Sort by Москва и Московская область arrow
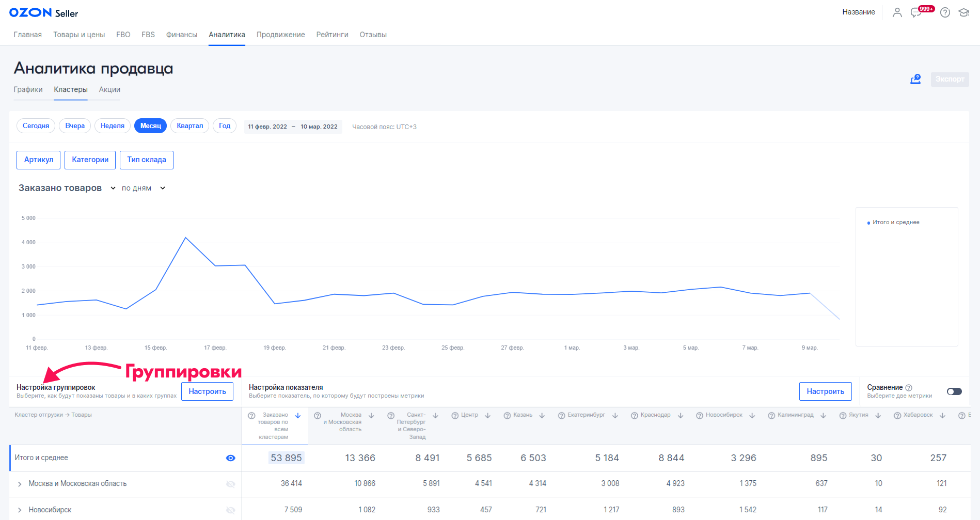This screenshot has width=980, height=520. point(371,416)
